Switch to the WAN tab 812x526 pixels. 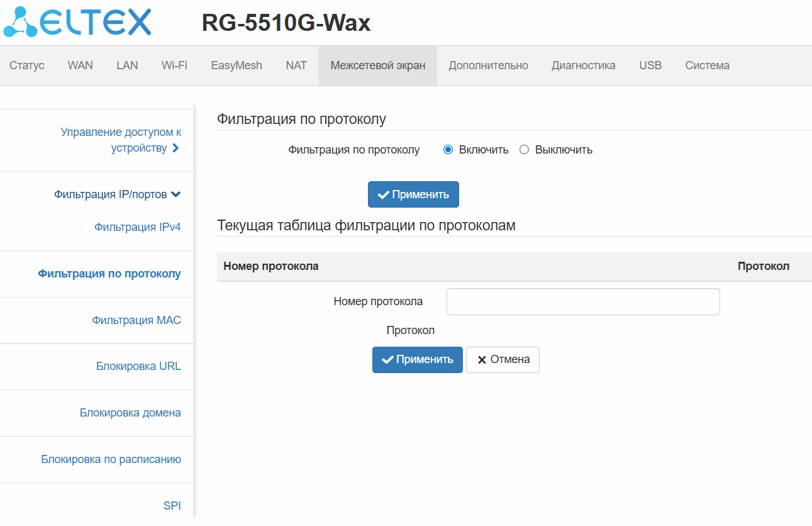click(x=81, y=65)
